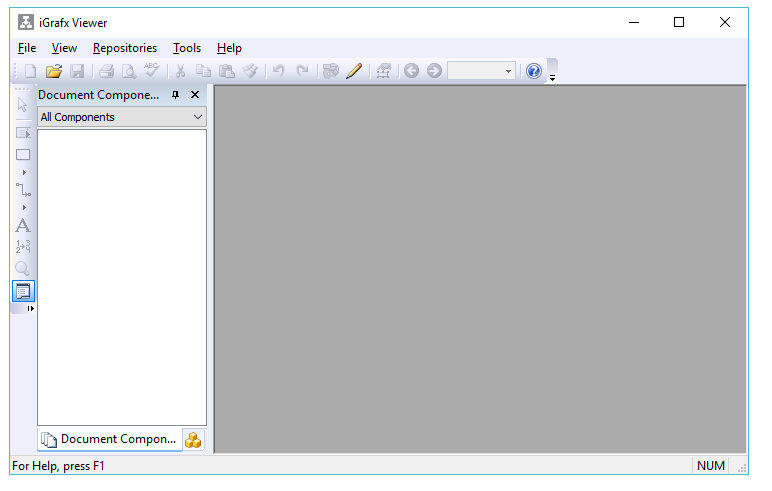Select the pointer arrow tool

pos(22,105)
